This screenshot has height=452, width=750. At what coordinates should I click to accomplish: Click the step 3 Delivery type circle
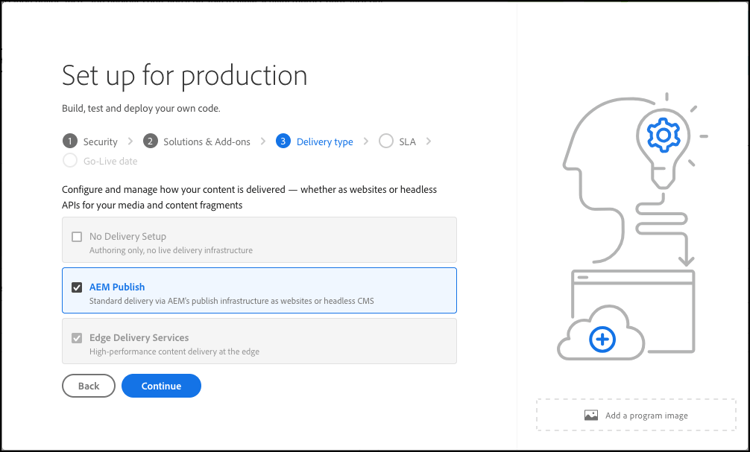coord(283,142)
